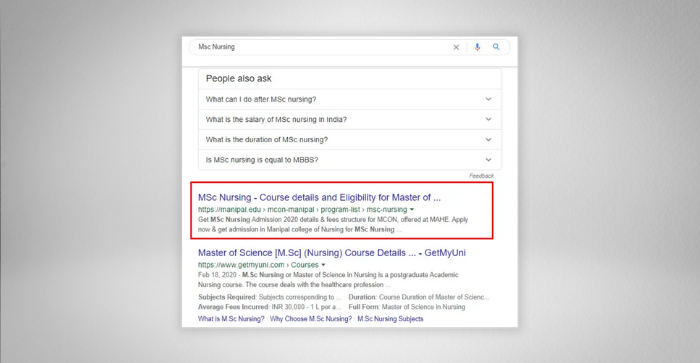Click the 'Average Fees Incurred: INR 30,000' text
This screenshot has width=700, height=363.
point(270,307)
